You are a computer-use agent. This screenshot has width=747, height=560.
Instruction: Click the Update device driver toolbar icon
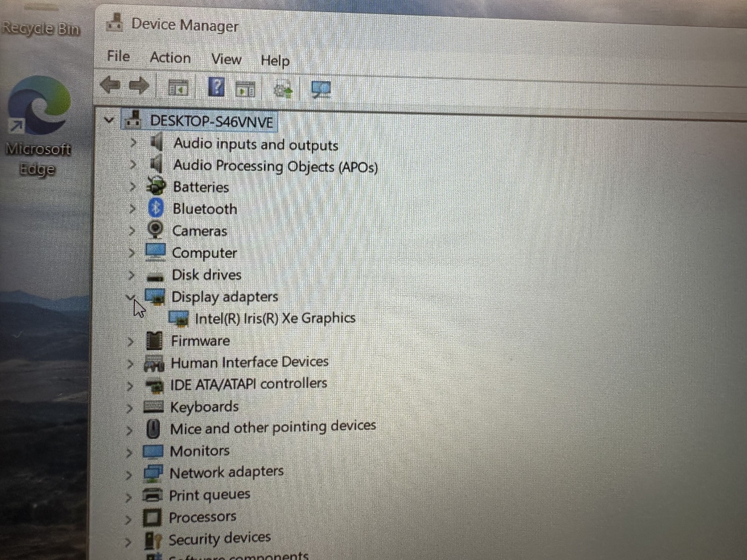point(283,90)
